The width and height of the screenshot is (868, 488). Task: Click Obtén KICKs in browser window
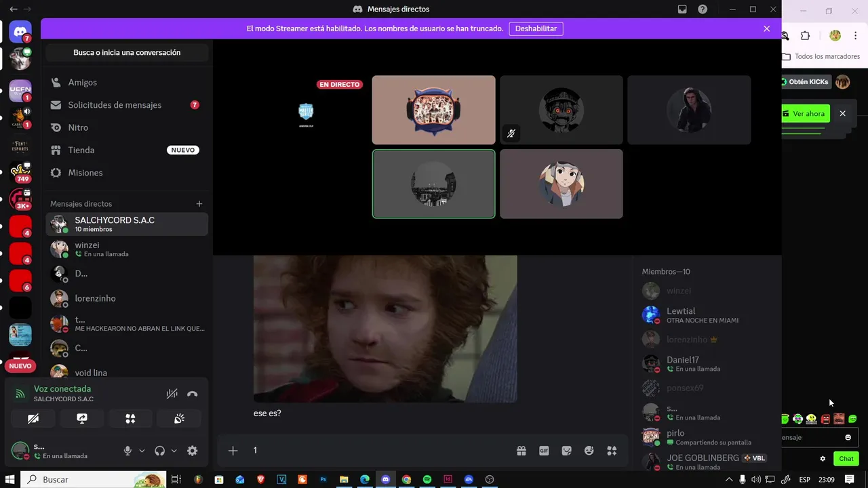point(806,82)
